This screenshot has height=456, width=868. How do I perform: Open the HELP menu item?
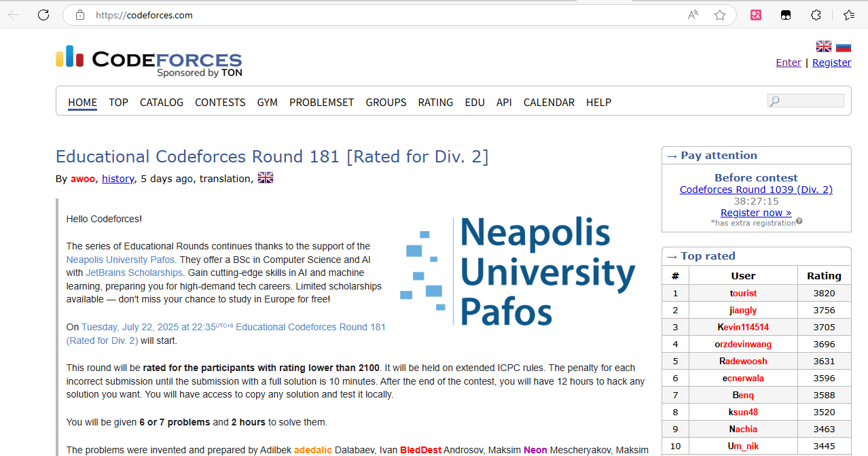(x=598, y=102)
